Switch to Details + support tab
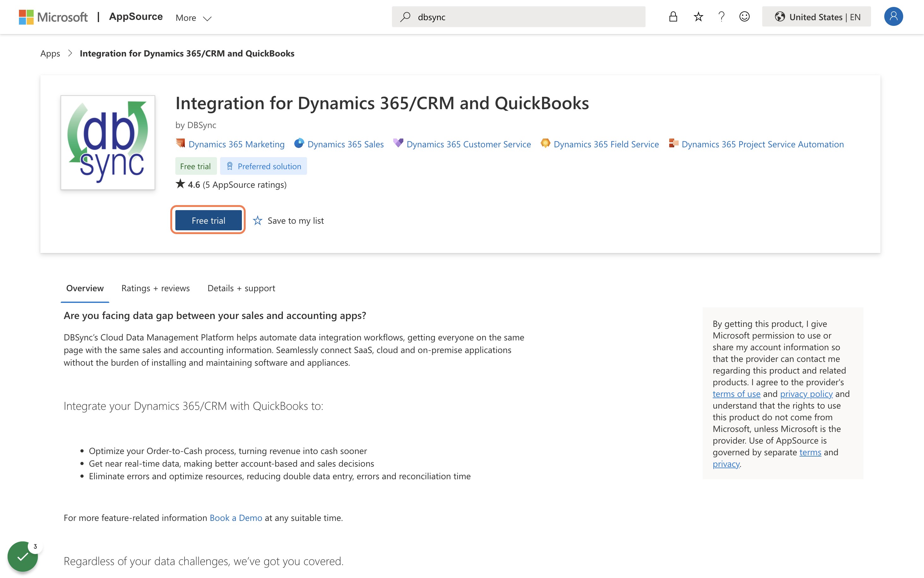The width and height of the screenshot is (924, 578). coord(241,288)
